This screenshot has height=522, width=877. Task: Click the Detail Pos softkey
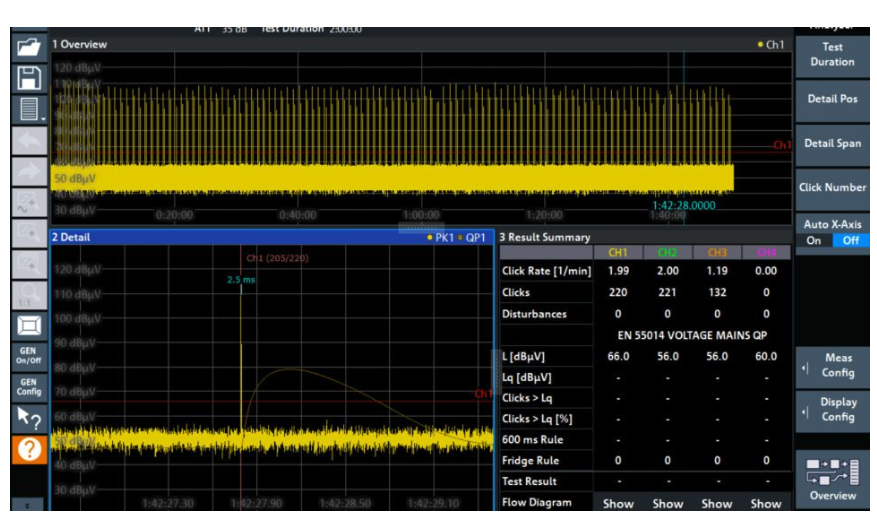(832, 99)
